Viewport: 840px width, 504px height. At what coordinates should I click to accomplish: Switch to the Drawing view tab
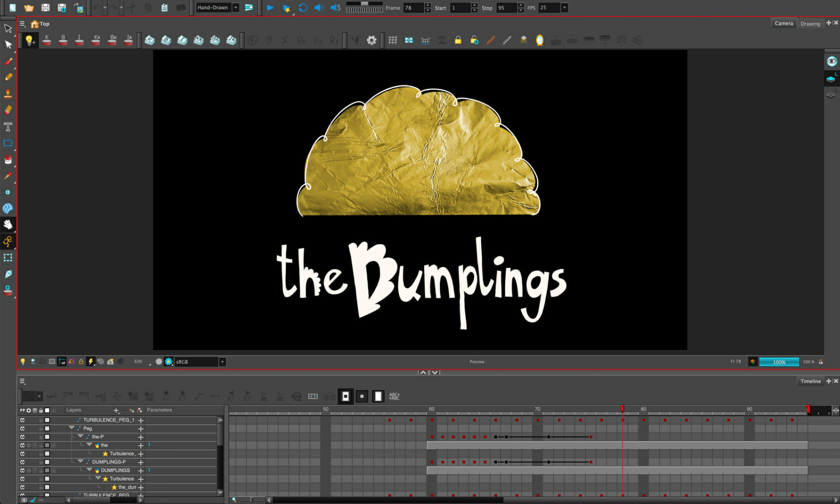tap(810, 24)
